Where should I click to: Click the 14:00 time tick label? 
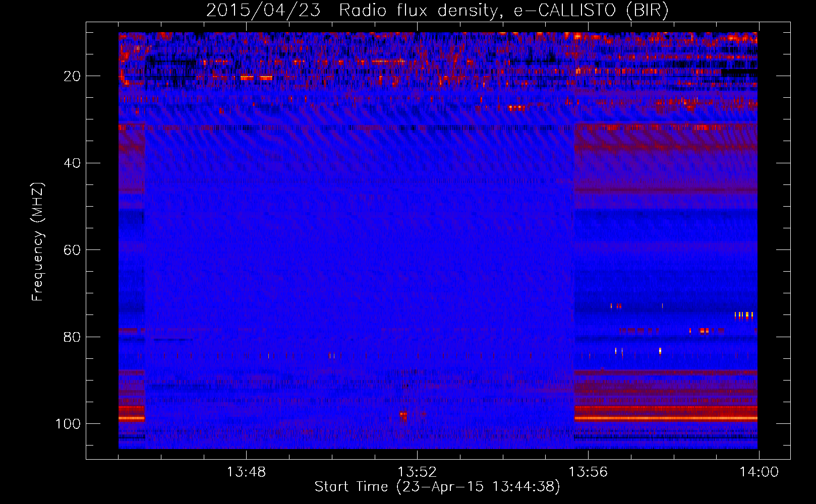[759, 472]
